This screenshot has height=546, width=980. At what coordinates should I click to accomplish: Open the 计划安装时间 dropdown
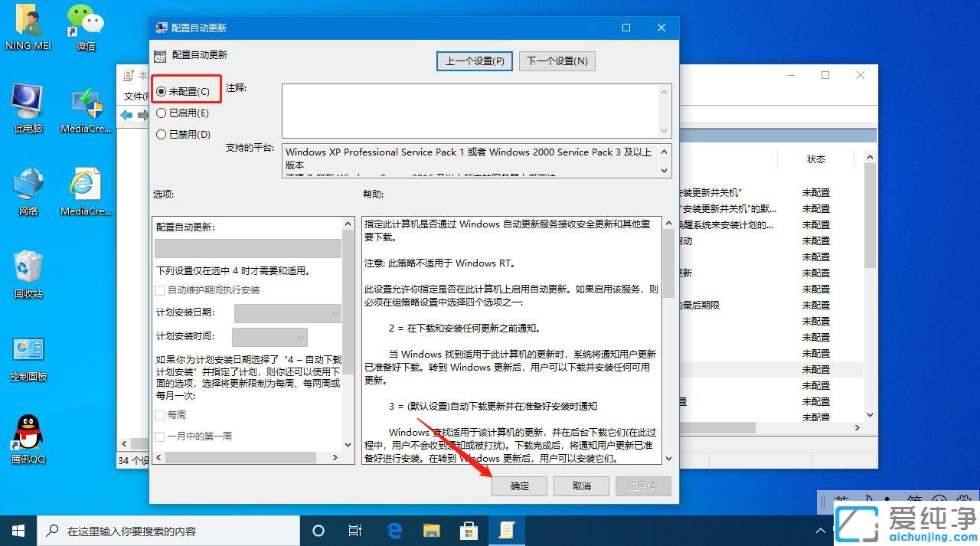point(268,337)
